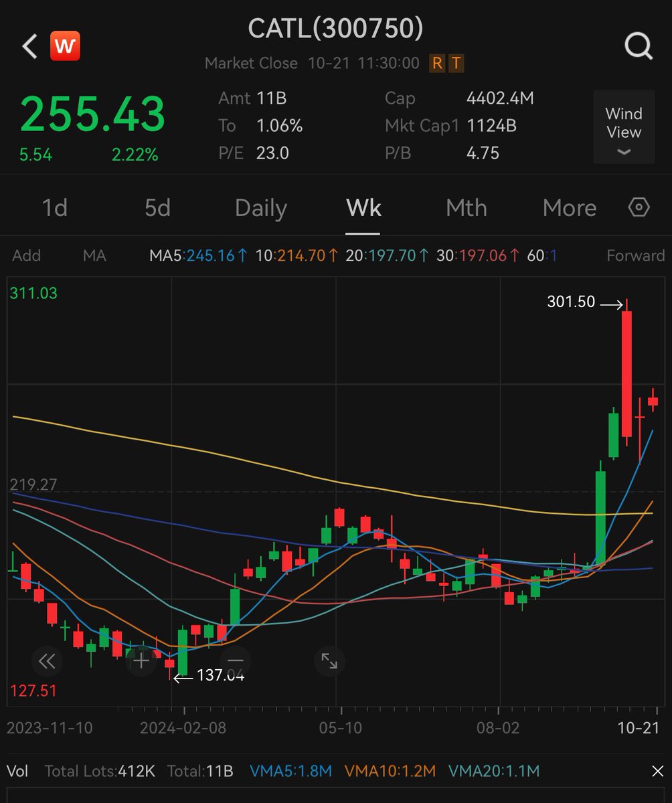Open the More timeframes menu
Viewport: 672px width, 803px height.
click(570, 208)
